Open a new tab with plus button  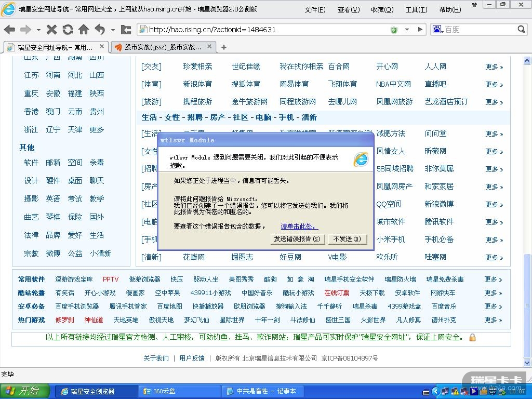223,47
